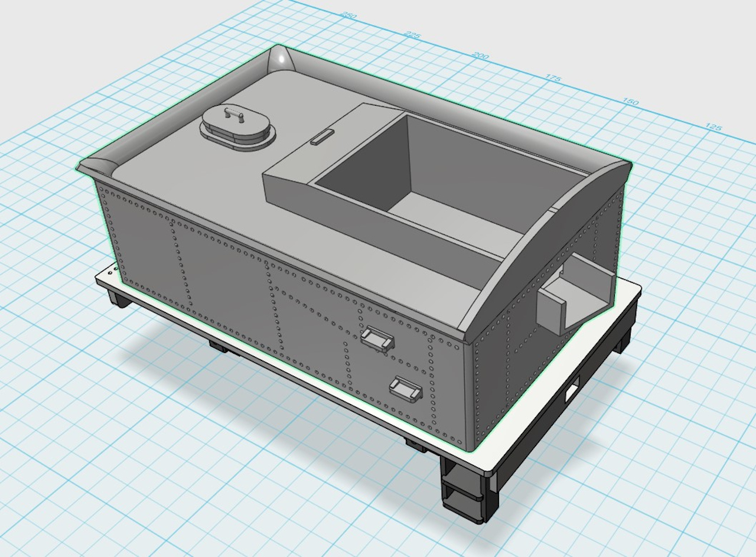This screenshot has width=756, height=557.
Task: Click the "200" grid ruler label
Action: (x=481, y=56)
